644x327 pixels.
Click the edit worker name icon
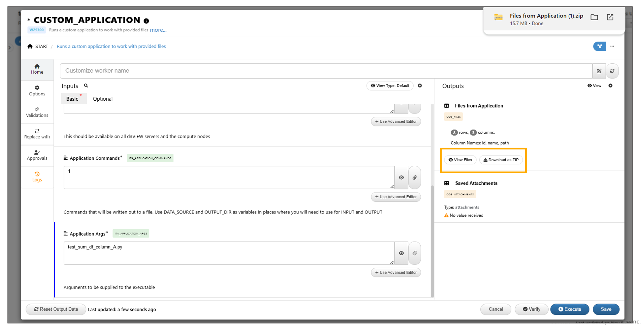coord(599,71)
